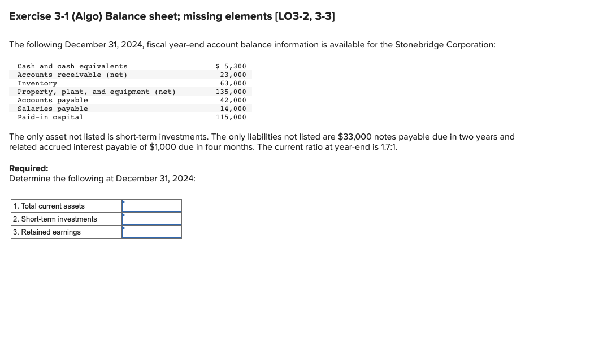Click the Retained earnings answer field
Image resolution: width=612 pixels, height=364 pixels.
[153, 231]
